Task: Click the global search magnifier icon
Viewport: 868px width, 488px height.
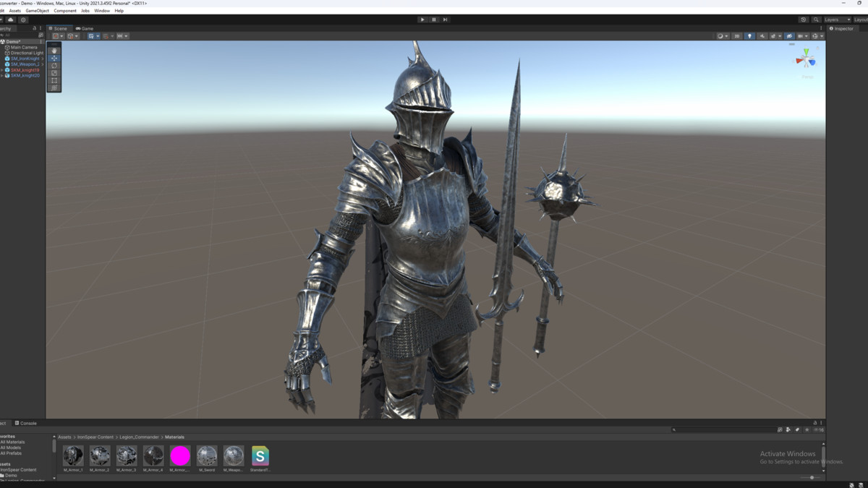Action: (816, 20)
